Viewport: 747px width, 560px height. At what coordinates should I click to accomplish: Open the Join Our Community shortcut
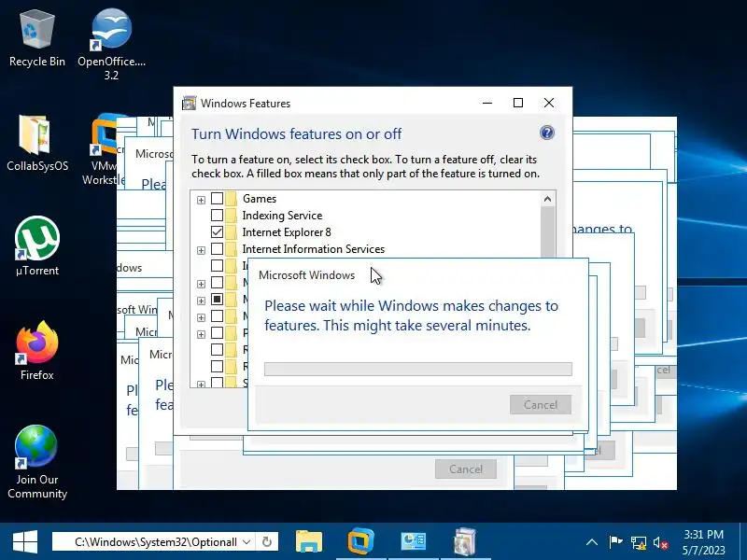[x=37, y=462]
